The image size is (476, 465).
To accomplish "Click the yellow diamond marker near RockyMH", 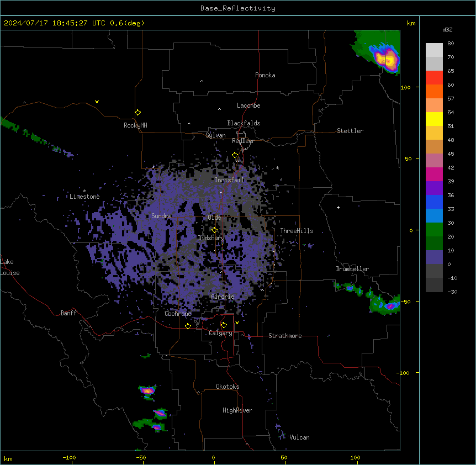I will pyautogui.click(x=138, y=113).
